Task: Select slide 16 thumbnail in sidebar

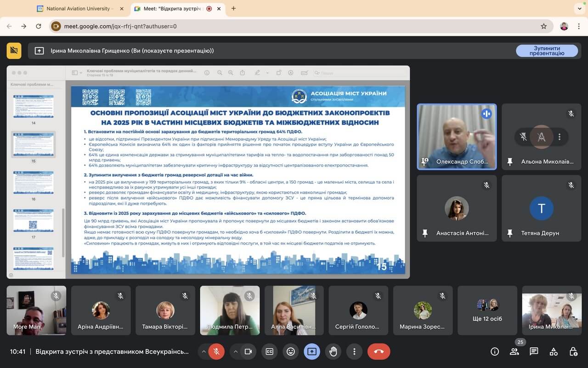Action: 33,183
